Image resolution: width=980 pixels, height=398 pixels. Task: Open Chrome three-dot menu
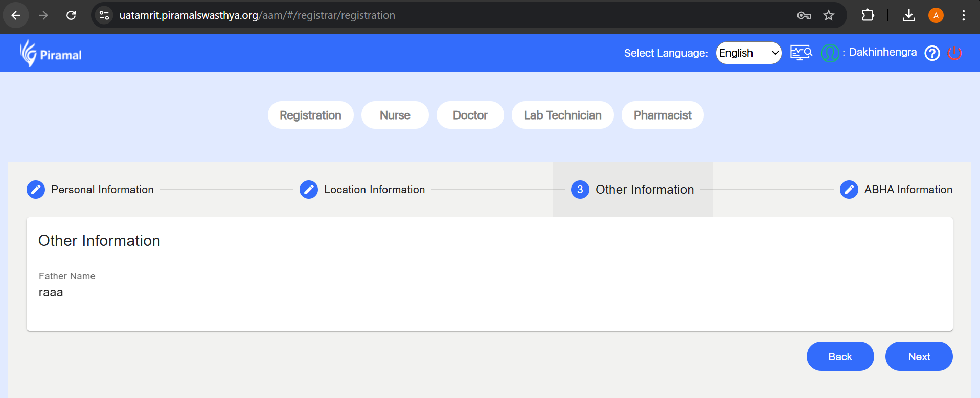[x=963, y=15]
